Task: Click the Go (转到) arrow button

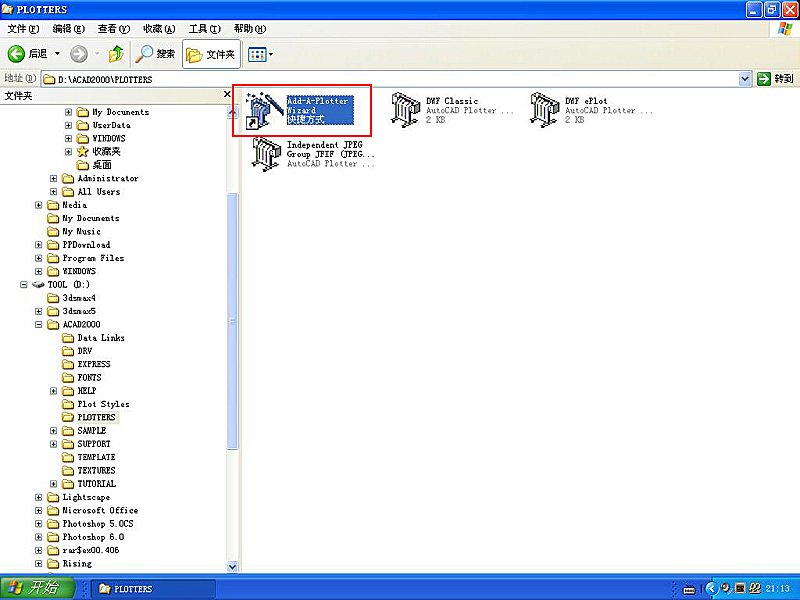Action: tap(764, 79)
